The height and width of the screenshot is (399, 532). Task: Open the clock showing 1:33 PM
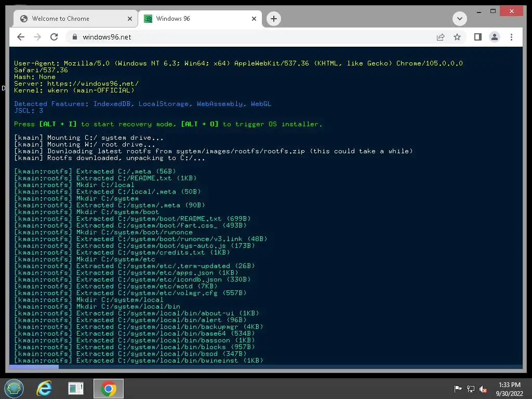tap(510, 389)
